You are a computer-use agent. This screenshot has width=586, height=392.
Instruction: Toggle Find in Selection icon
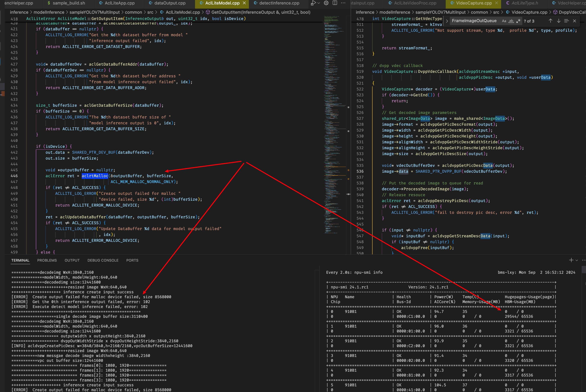click(x=566, y=21)
